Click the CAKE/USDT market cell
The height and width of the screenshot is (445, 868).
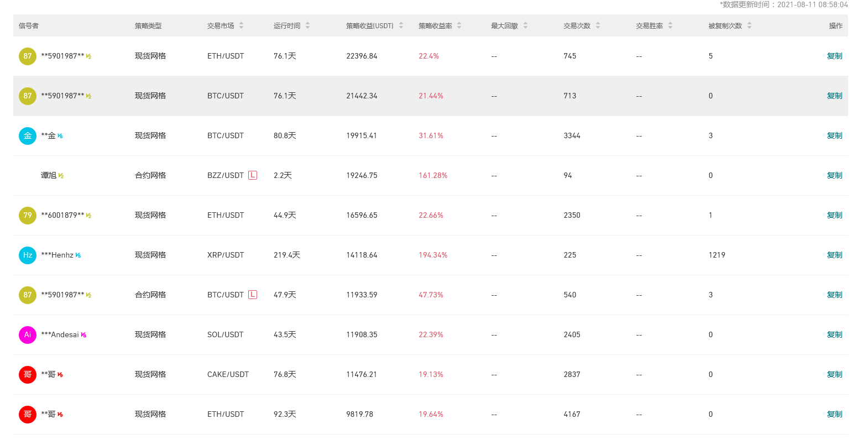tap(228, 375)
